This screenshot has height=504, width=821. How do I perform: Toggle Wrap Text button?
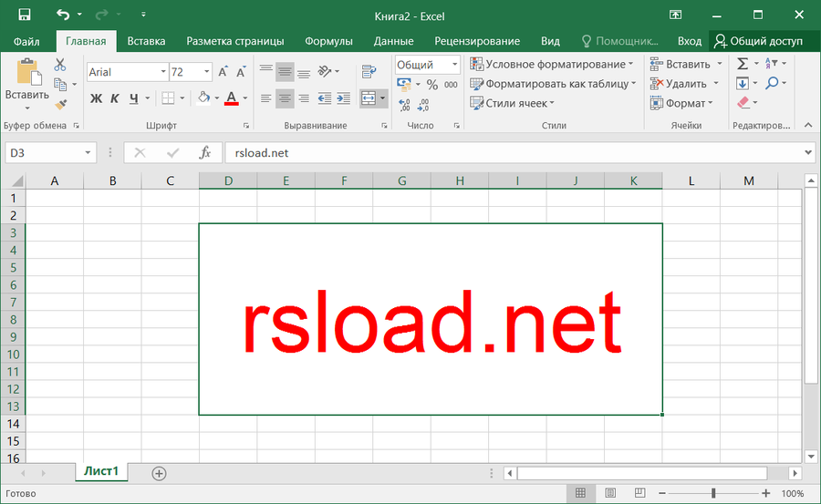coord(369,71)
